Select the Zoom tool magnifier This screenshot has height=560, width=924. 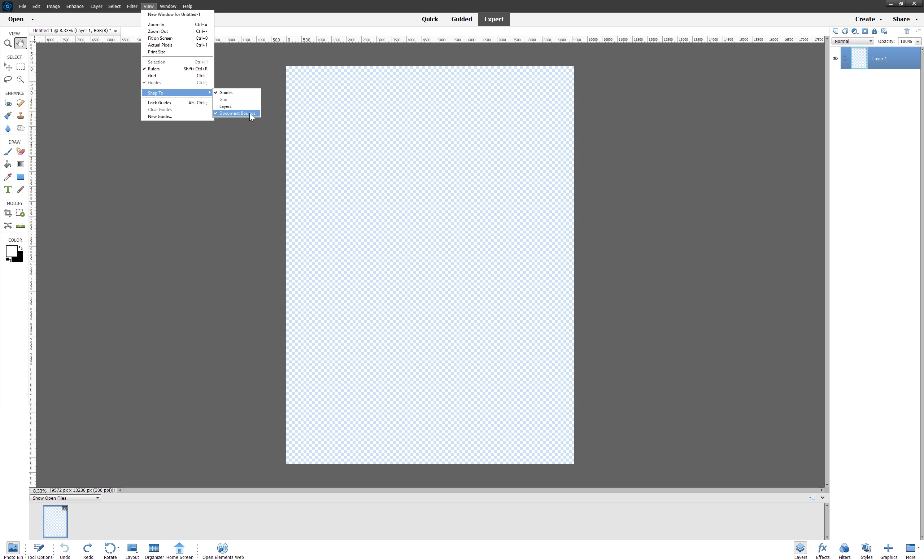coord(8,44)
